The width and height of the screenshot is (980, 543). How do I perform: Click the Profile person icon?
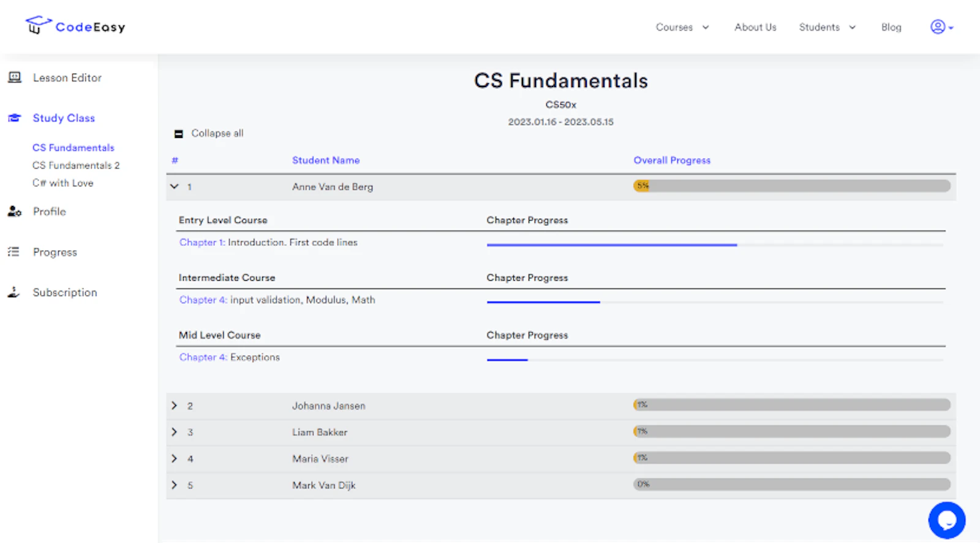pos(15,211)
